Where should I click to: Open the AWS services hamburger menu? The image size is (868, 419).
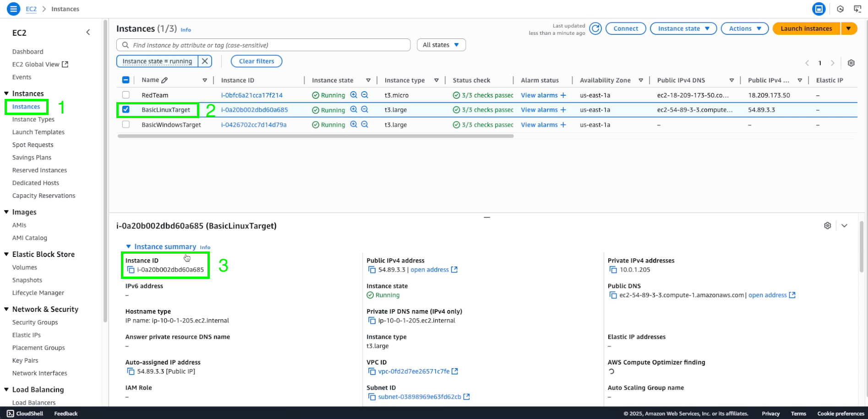click(14, 9)
